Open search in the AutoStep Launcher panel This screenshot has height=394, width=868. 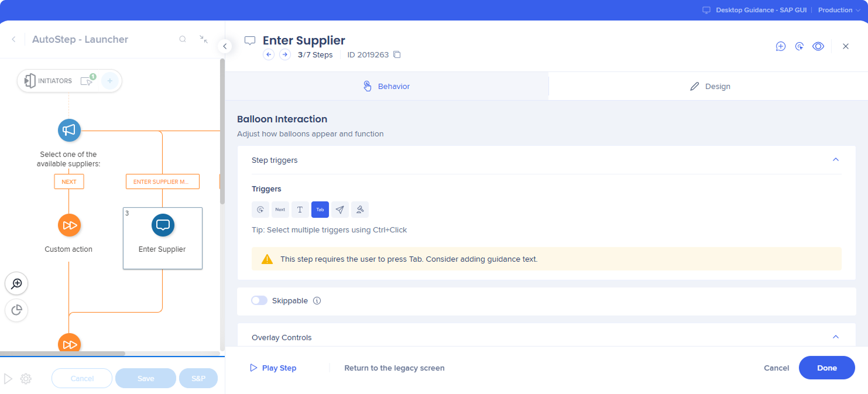[x=183, y=39]
